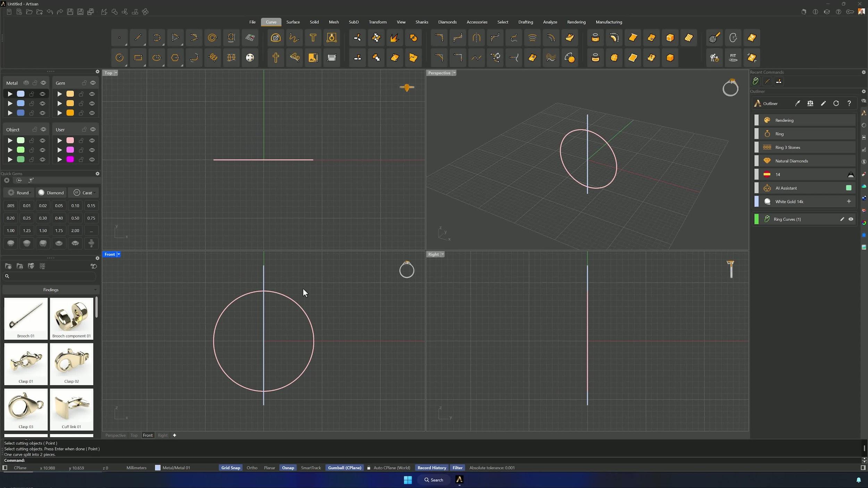
Task: Open the Carat unit dropdown
Action: coord(83,193)
